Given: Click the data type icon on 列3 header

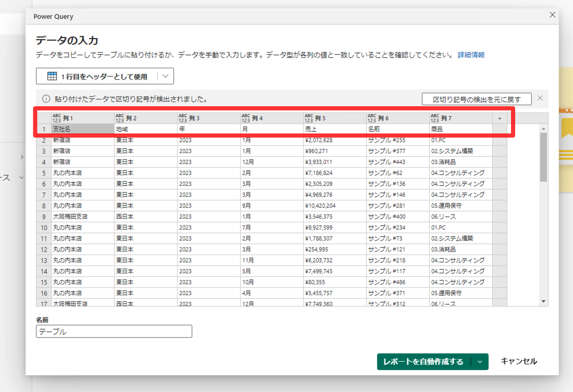Looking at the screenshot, I should coord(182,118).
